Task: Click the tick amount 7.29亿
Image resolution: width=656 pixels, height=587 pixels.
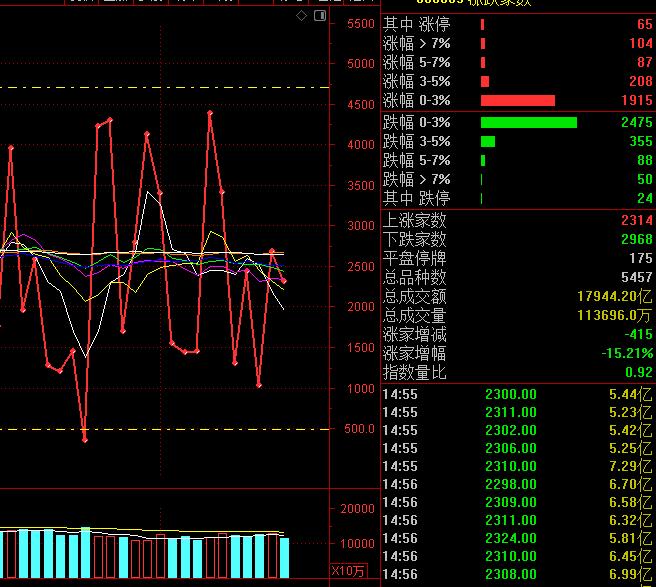Action: pos(630,466)
